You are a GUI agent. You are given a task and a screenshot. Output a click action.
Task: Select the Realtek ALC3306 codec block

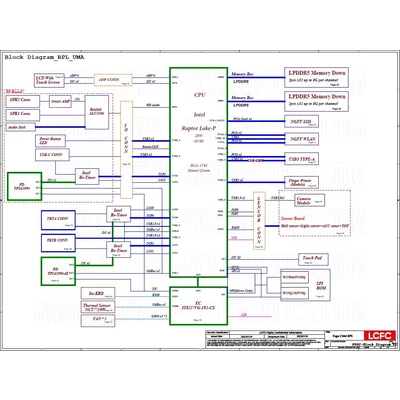tap(97, 112)
